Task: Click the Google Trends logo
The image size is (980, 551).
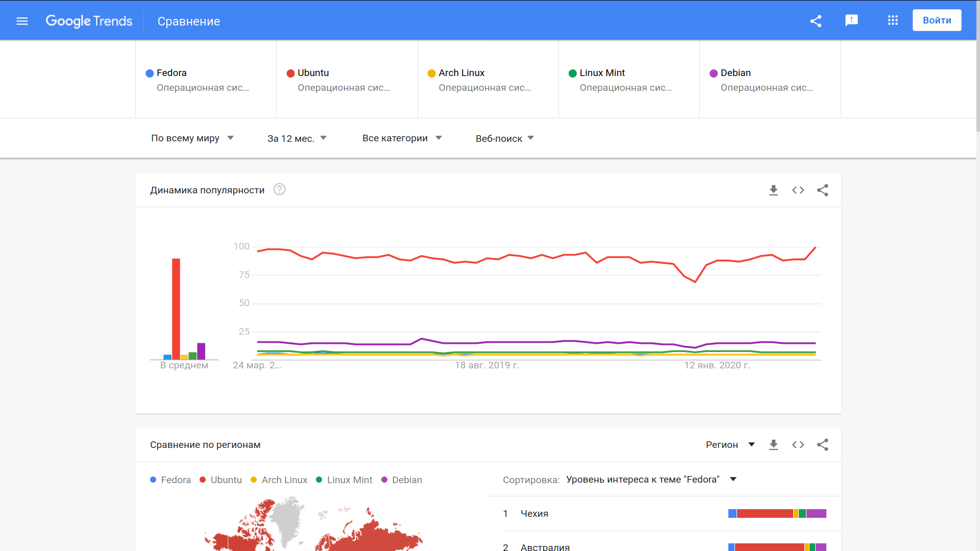Action: 89,21
